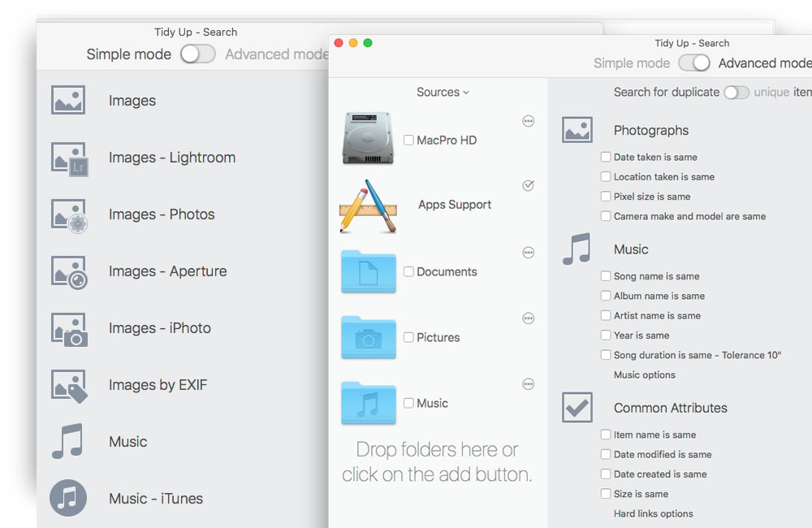Viewport: 812px width, 528px height.
Task: Select the Music folder icon in Sources
Action: (x=368, y=403)
